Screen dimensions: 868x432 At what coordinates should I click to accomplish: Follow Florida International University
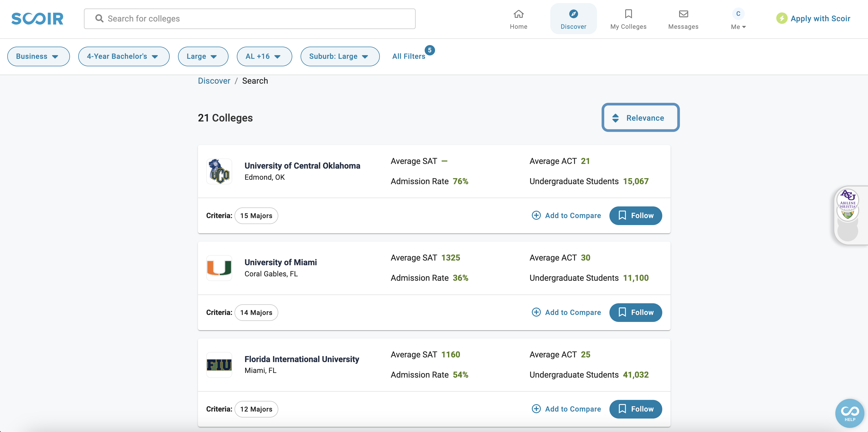point(636,409)
